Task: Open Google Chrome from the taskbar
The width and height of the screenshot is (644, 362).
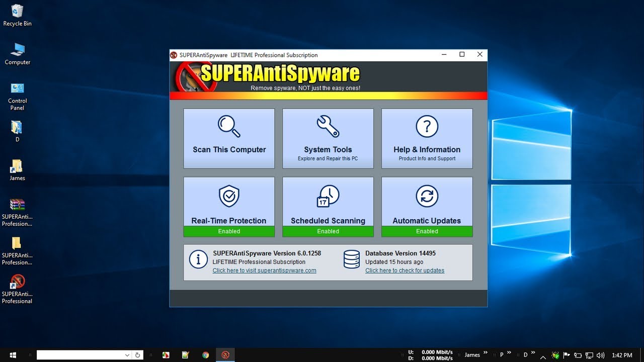Action: coord(205,355)
